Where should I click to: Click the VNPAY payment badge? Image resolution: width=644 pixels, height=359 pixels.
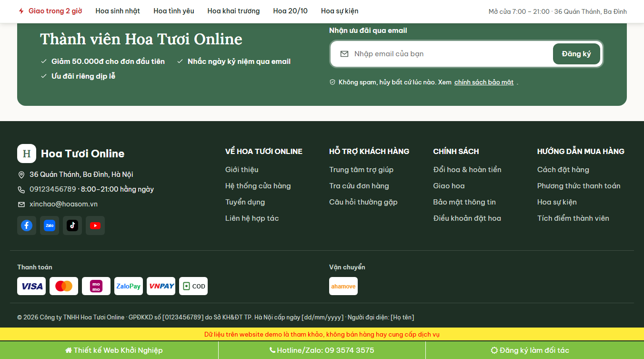coord(161,286)
